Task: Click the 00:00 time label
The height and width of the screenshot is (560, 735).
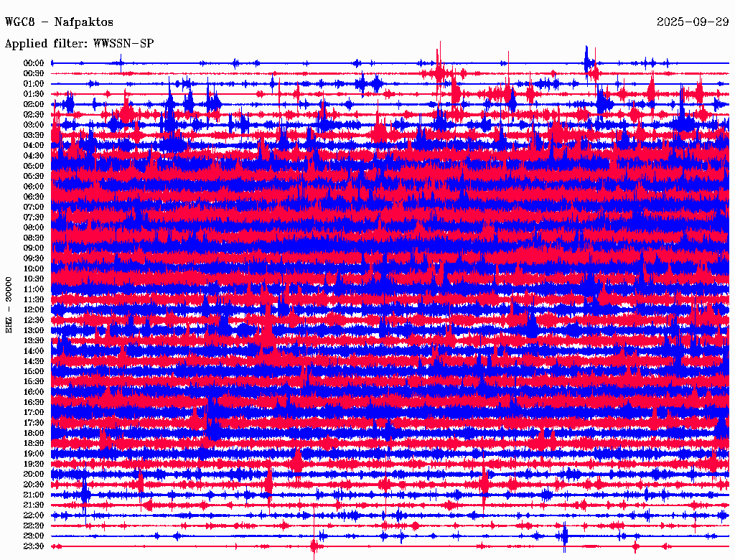Action: (x=34, y=63)
